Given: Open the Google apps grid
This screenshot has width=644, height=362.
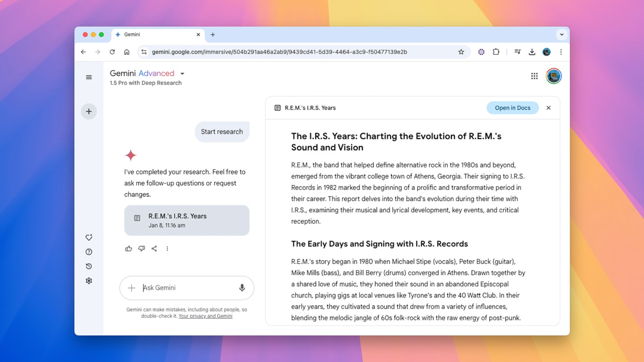Looking at the screenshot, I should [x=534, y=76].
